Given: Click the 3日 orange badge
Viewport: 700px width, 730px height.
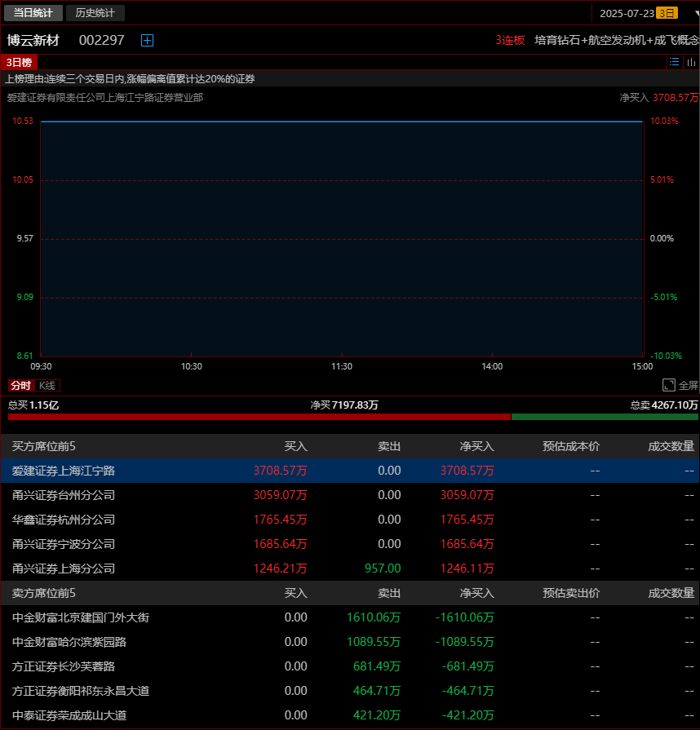Looking at the screenshot, I should point(667,13).
